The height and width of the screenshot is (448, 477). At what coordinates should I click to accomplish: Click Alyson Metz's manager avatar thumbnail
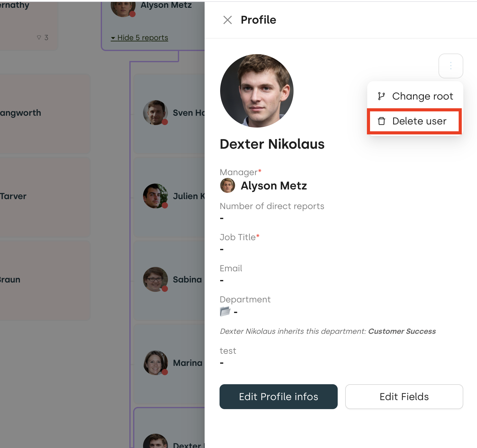click(x=227, y=185)
